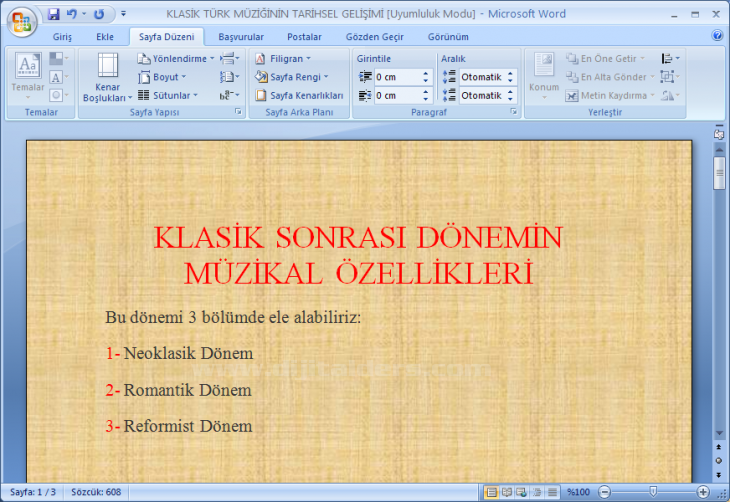Viewport: 730px width, 502px height.
Task: Open Select Browse Object round button
Action: 719,461
